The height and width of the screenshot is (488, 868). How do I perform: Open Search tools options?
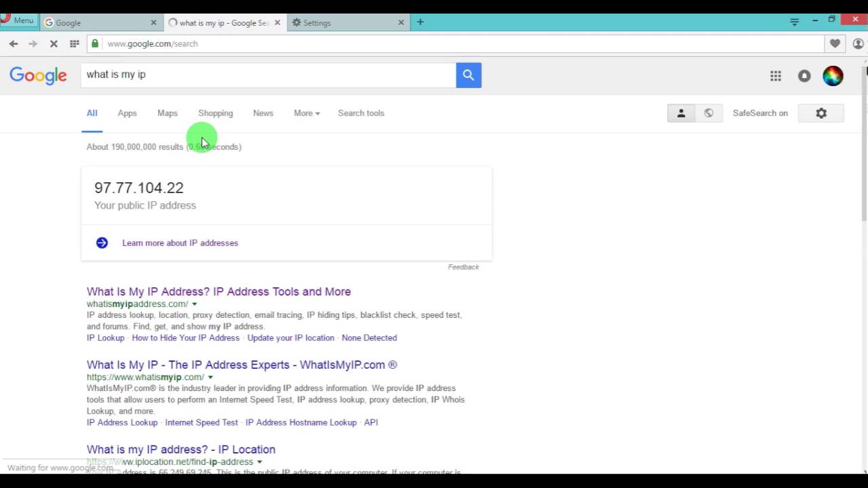[x=361, y=113]
